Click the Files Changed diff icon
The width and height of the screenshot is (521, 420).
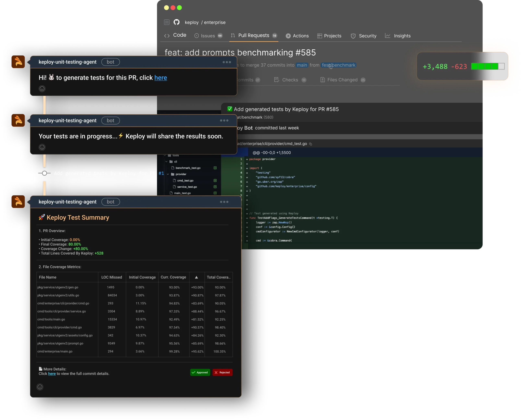(322, 80)
